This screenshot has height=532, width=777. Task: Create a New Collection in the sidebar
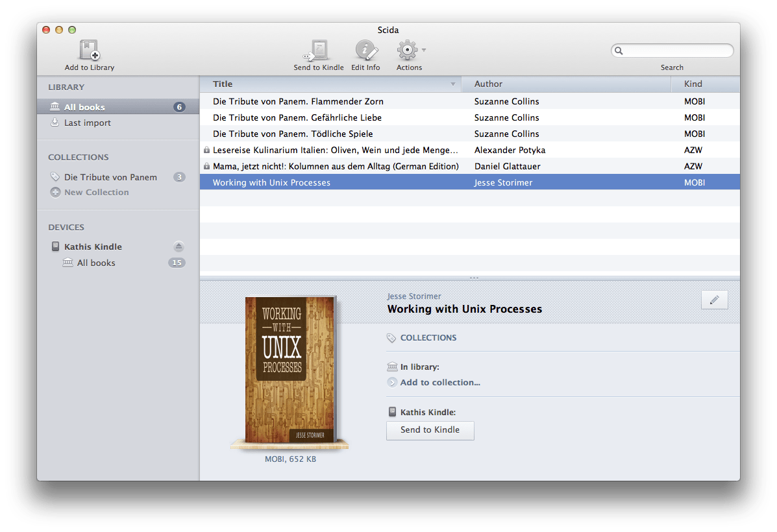pos(96,192)
